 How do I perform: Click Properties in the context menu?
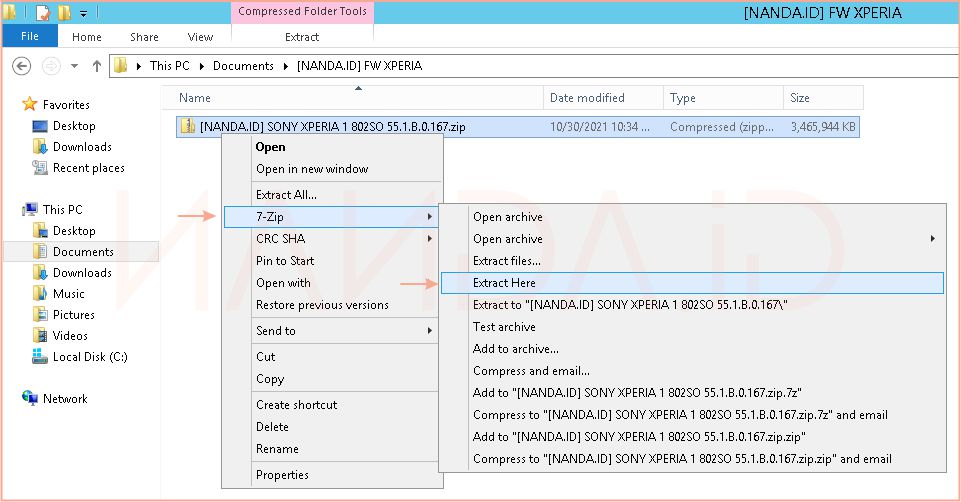282,475
